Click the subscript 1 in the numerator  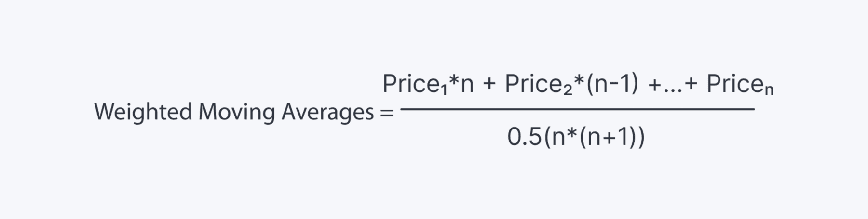[443, 90]
